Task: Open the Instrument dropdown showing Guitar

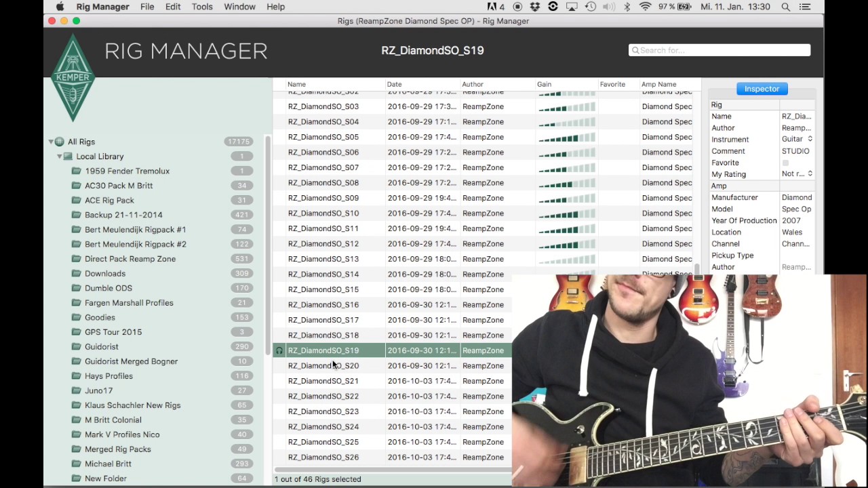Action: 797,140
